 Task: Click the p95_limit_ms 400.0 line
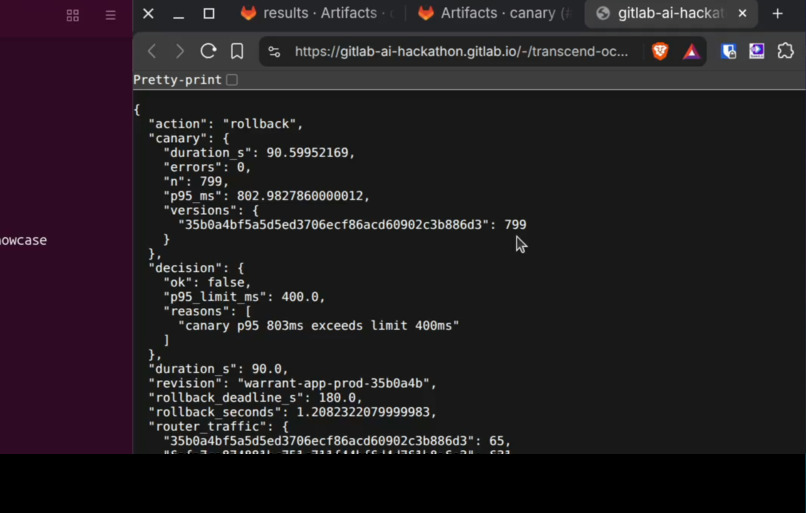point(244,297)
